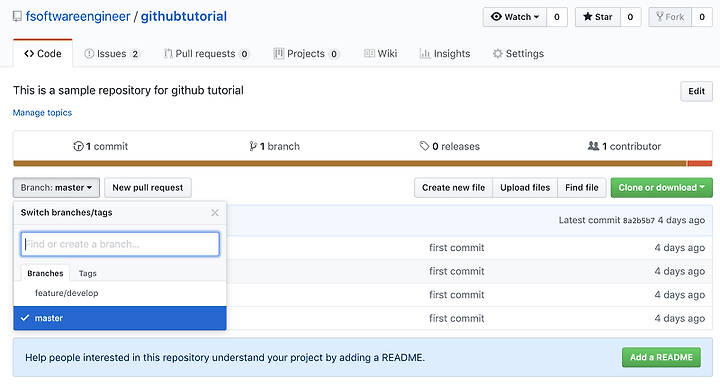
Task: Click the people icon beside 1 contributor
Action: tap(593, 146)
